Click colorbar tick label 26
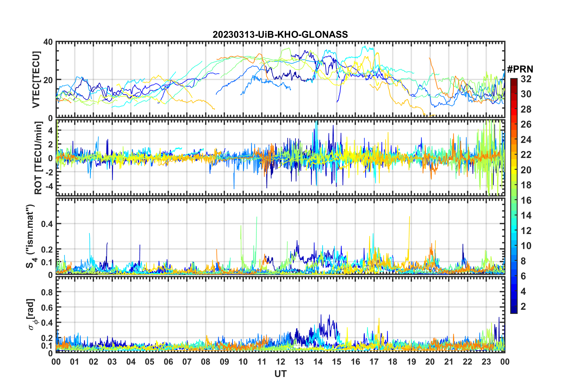Screen dimensions: 561x392 (x=526, y=124)
